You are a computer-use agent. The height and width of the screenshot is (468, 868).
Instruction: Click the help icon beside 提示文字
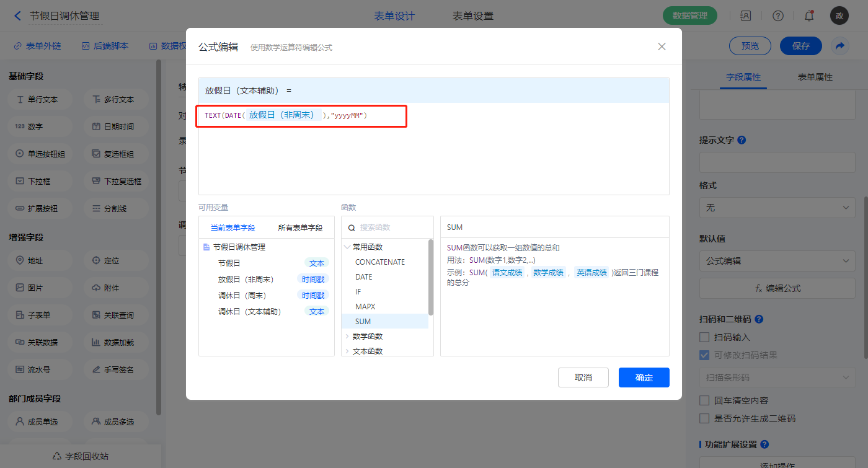click(x=742, y=140)
